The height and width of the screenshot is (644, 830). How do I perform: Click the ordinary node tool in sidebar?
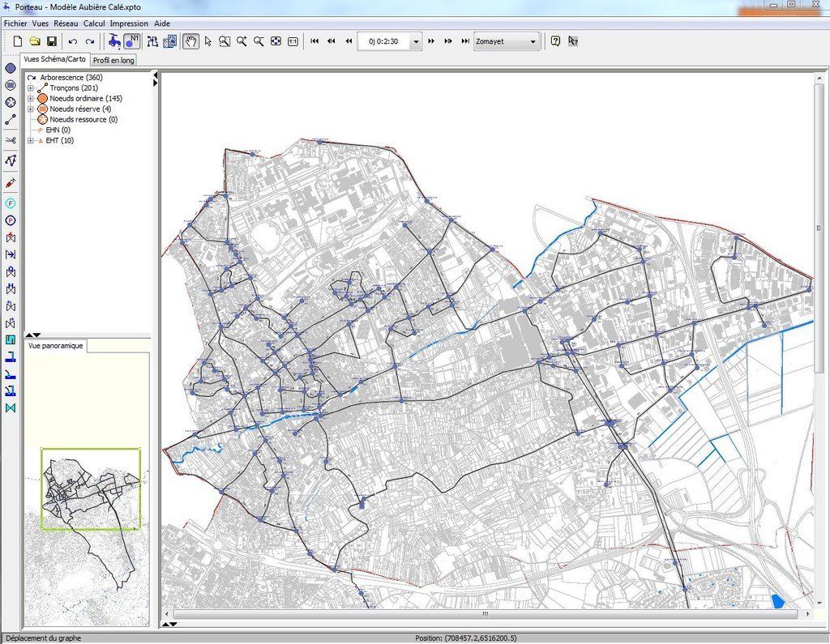[11, 68]
